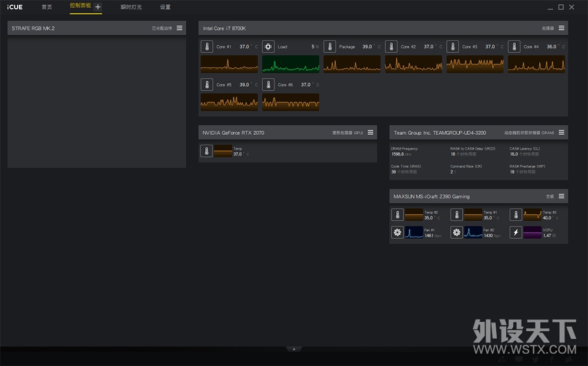Click the Core #6 temperature graph
The image size is (588, 366).
pos(290,102)
